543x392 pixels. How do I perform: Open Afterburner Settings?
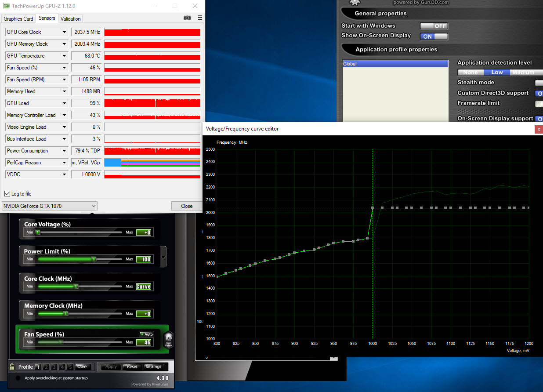[153, 367]
